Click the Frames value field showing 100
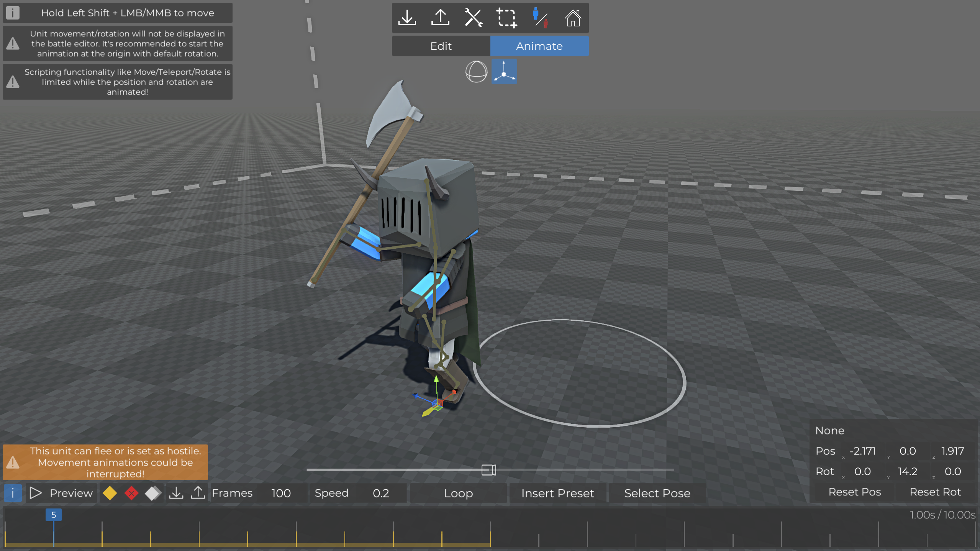Image resolution: width=980 pixels, height=551 pixels. (x=281, y=493)
